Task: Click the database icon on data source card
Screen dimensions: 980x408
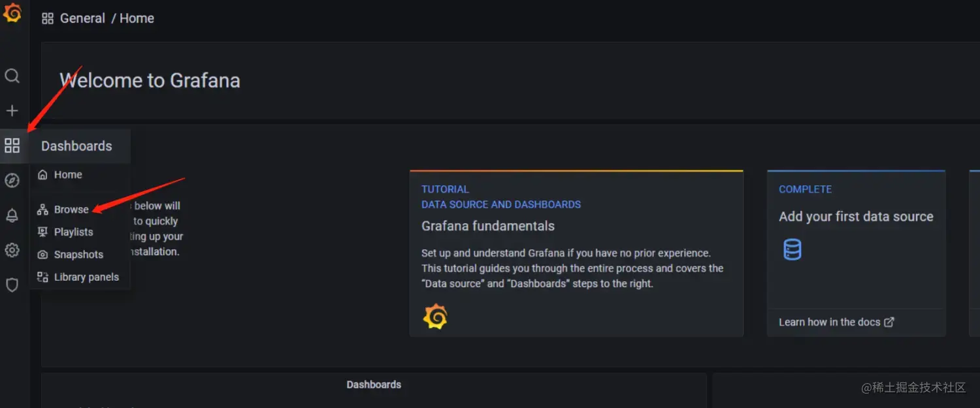Action: (792, 249)
